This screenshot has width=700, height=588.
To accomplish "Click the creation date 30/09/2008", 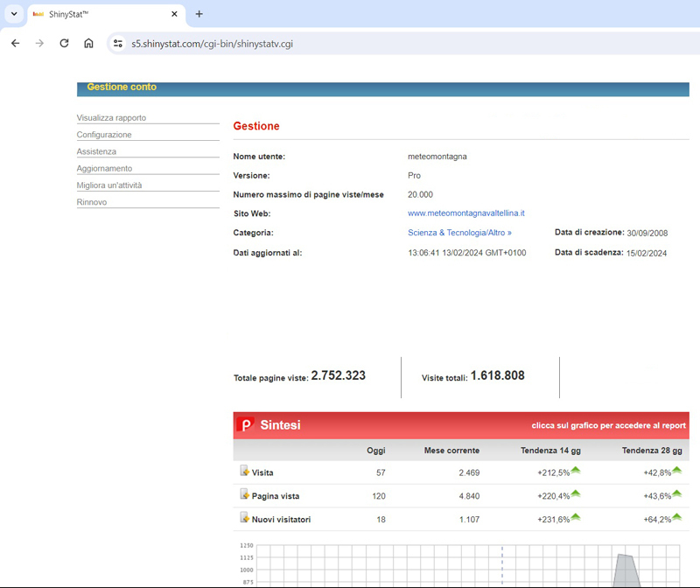I will [647, 233].
